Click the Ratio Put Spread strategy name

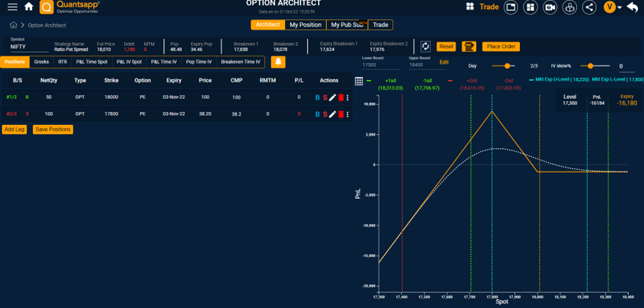click(71, 49)
